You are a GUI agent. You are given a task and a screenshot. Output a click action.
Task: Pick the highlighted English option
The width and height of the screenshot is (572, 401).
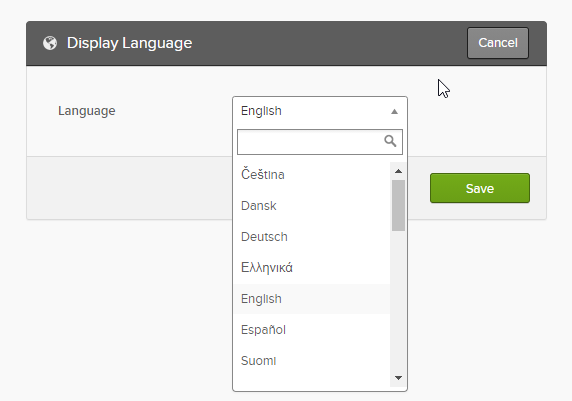point(312,299)
